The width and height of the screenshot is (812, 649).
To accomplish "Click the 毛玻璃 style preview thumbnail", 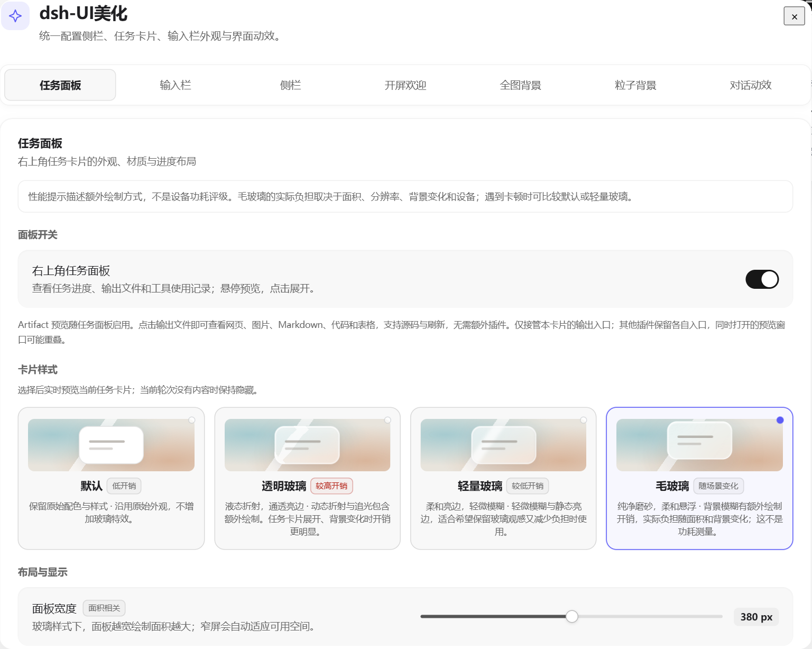I will point(699,445).
